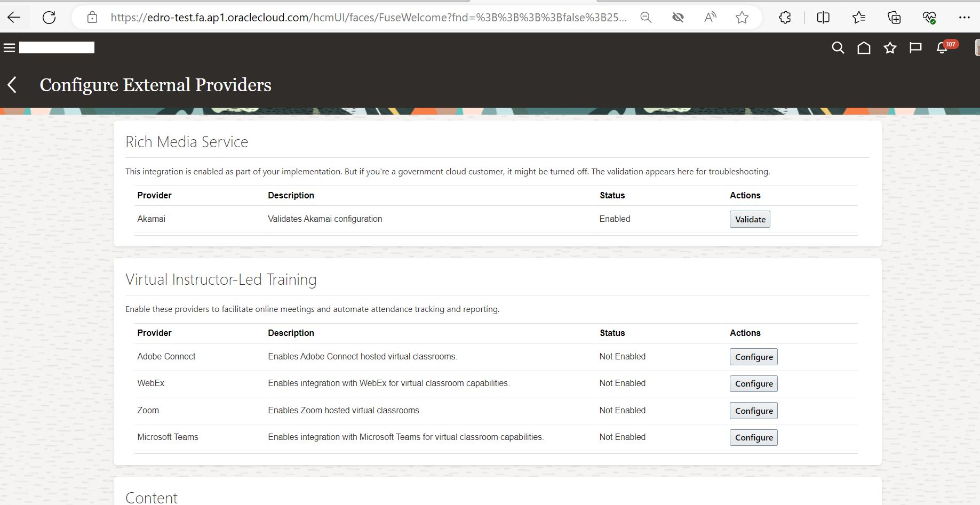Open the Favorites list icon
Image resolution: width=980 pixels, height=505 pixels.
point(859,18)
